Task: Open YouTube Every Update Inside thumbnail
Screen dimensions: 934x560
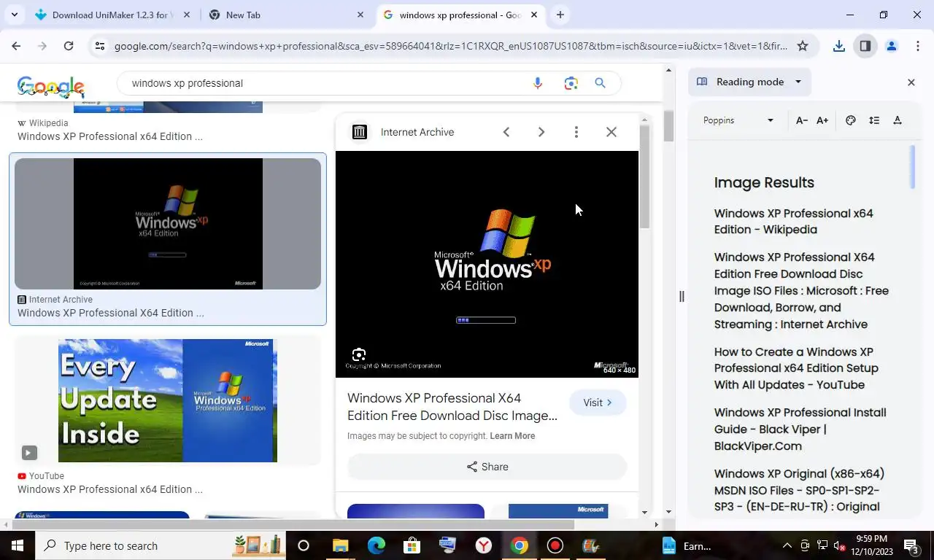Action: coord(168,400)
